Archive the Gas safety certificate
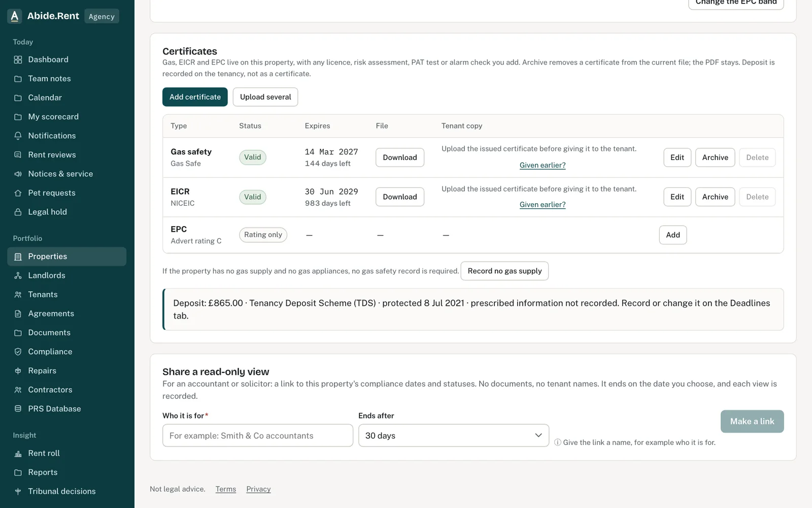Screen dimensions: 812x508 [715, 157]
